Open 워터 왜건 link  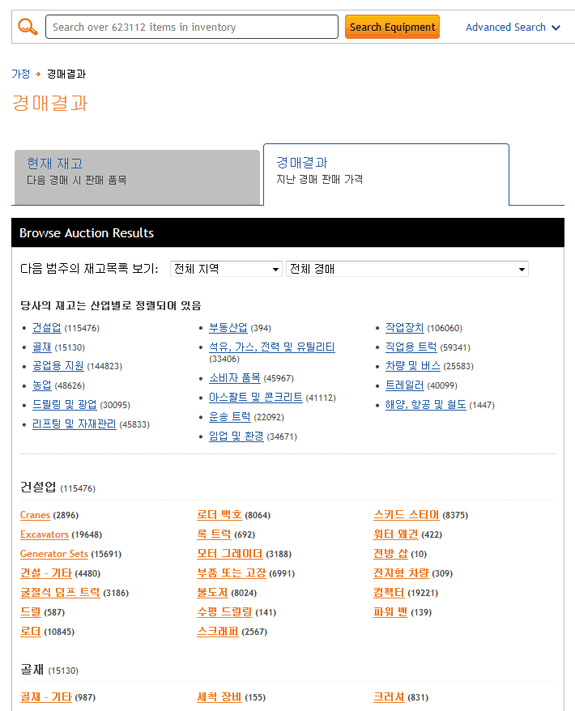pos(395,535)
